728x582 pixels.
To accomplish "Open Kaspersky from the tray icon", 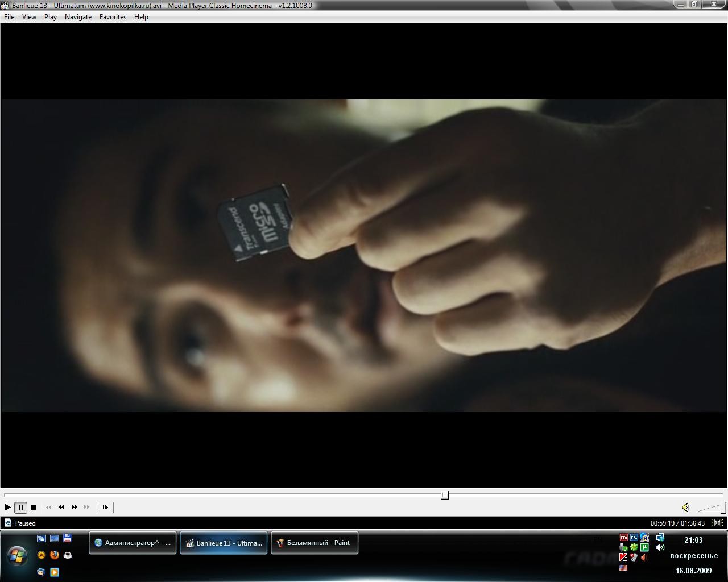I will pos(624,558).
